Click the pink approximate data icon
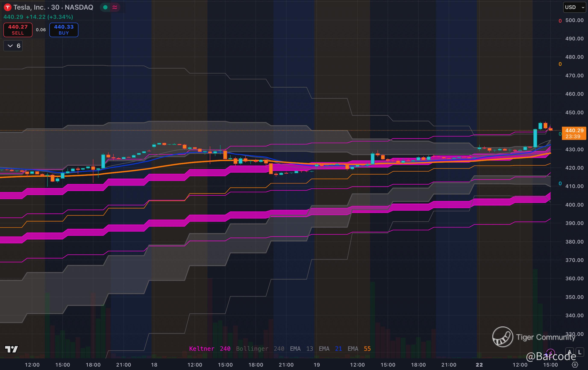 (x=115, y=7)
